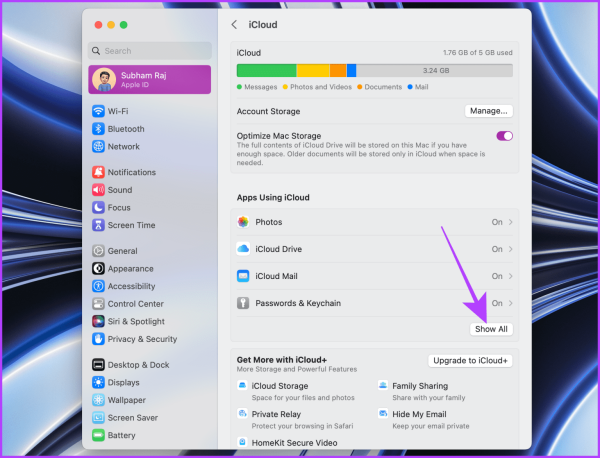Open the Manage… account storage button

[489, 111]
